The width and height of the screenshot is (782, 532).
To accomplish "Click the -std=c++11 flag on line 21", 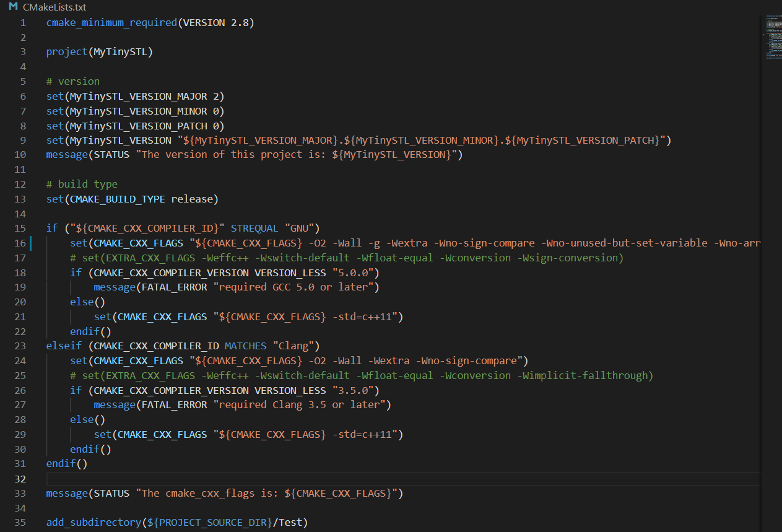I will click(x=364, y=317).
